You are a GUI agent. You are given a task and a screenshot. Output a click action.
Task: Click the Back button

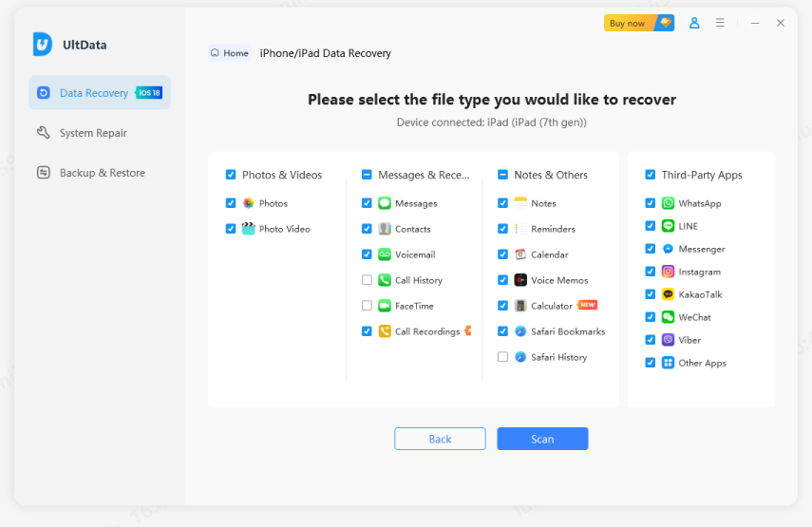440,439
